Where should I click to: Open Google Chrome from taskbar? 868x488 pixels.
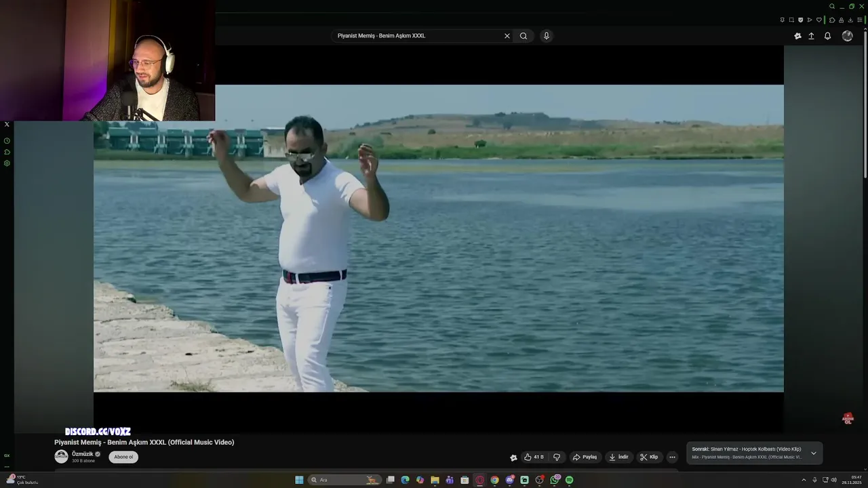[494, 480]
